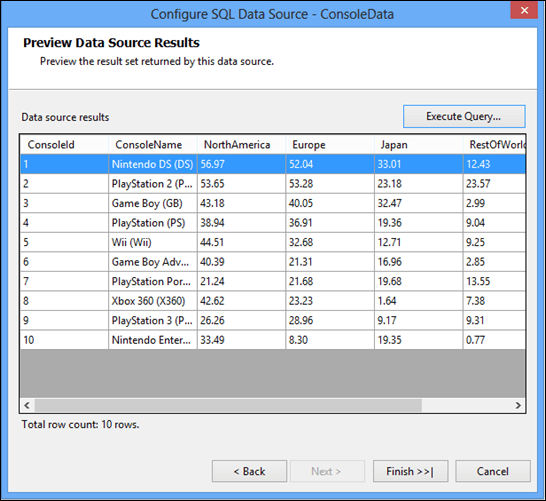546x501 pixels.
Task: Select the Nintendo DS (DS) cell
Action: [153, 164]
